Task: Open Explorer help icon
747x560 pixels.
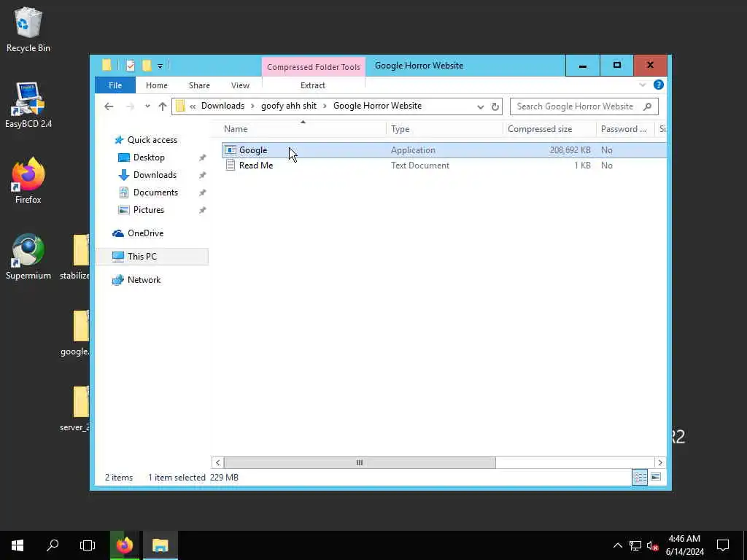Action: coord(659,85)
